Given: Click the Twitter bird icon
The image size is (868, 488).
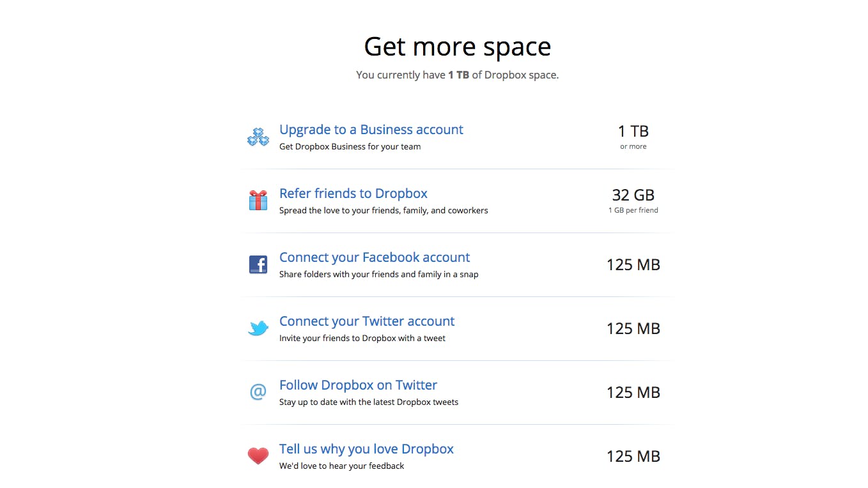Looking at the screenshot, I should (258, 328).
